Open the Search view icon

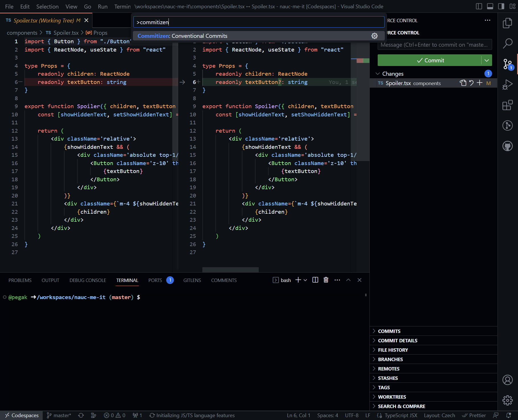[x=507, y=43]
